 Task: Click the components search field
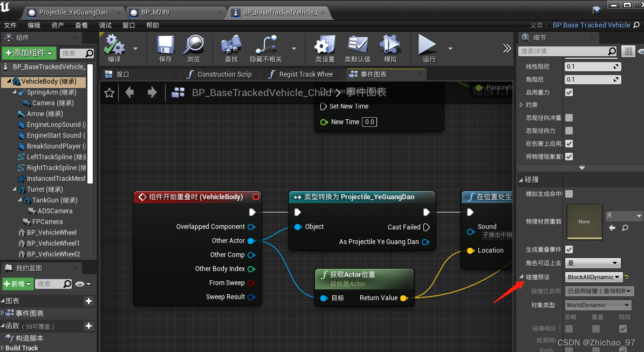pyautogui.click(x=77, y=53)
